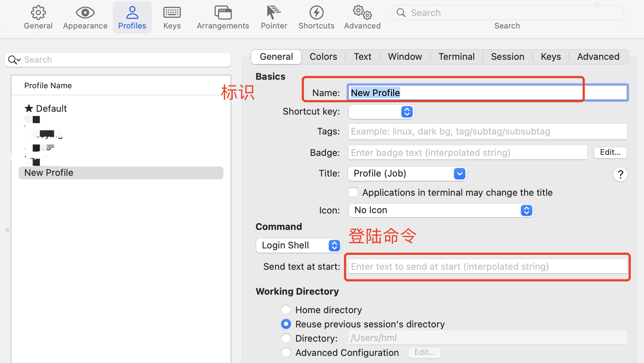Viewport: 644px width, 363px height.
Task: Select the Directory radio option
Action: pyautogui.click(x=286, y=338)
